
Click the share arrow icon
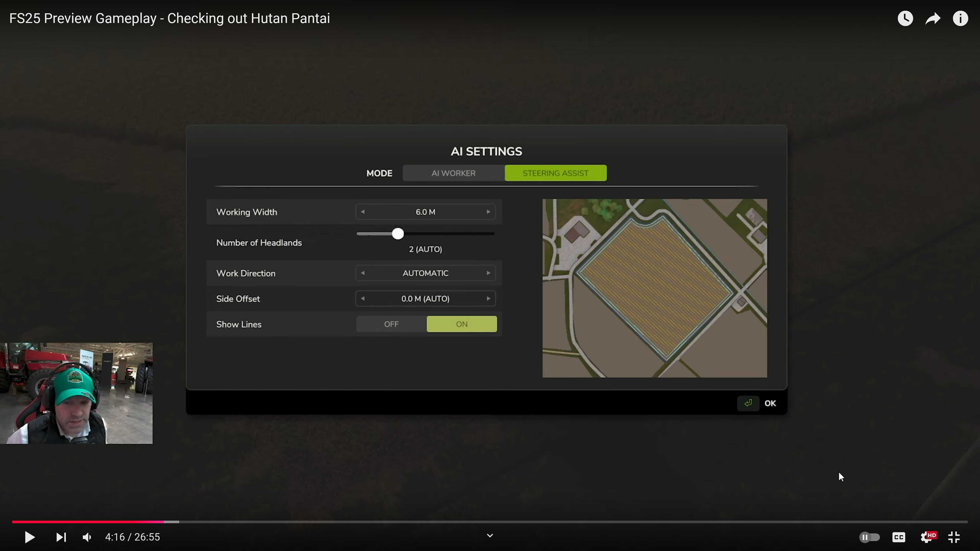pos(933,18)
